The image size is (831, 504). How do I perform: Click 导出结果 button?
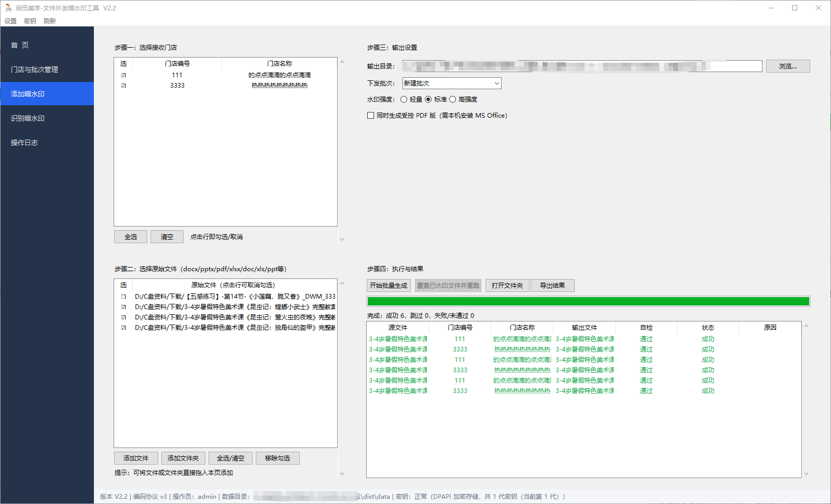pyautogui.click(x=552, y=286)
